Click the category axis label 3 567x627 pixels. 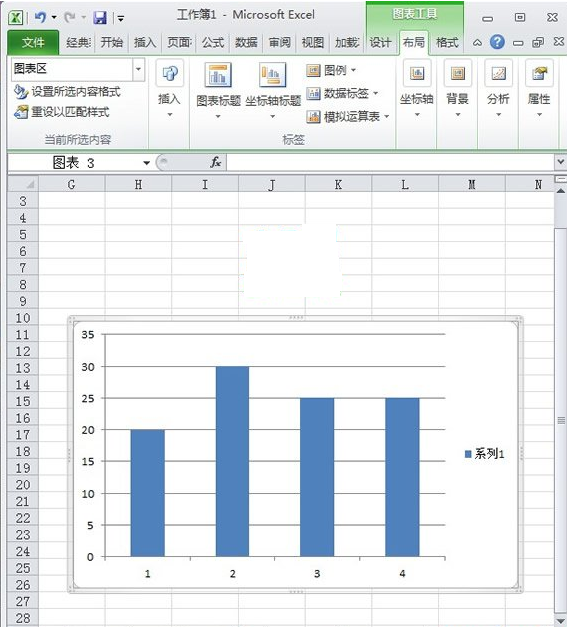317,574
